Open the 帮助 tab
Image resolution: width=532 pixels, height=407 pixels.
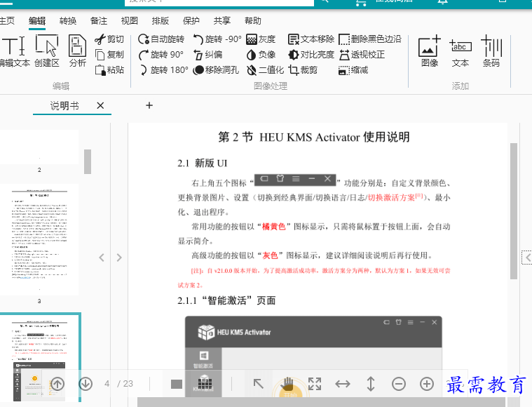(x=253, y=21)
